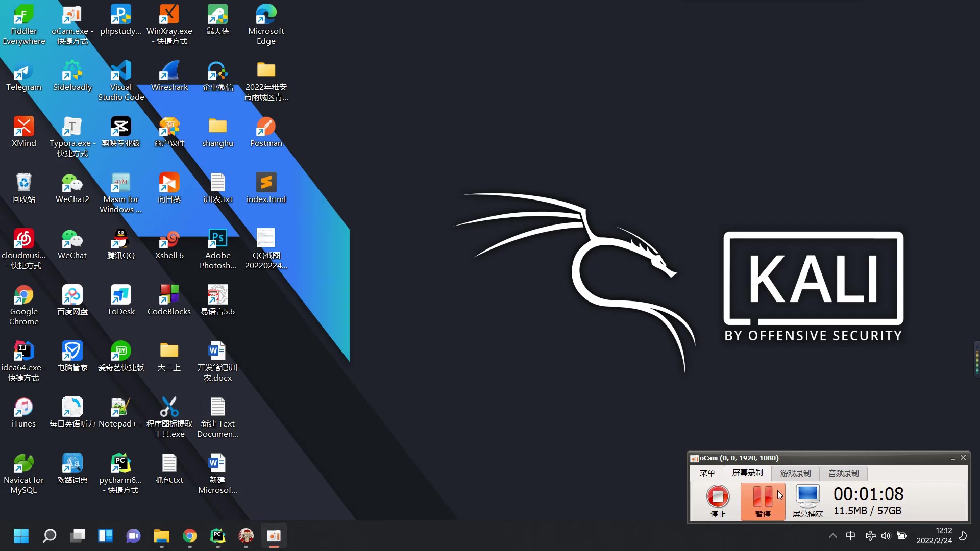Open the Windows Start menu
Viewport: 980px width, 551px height.
(21, 536)
